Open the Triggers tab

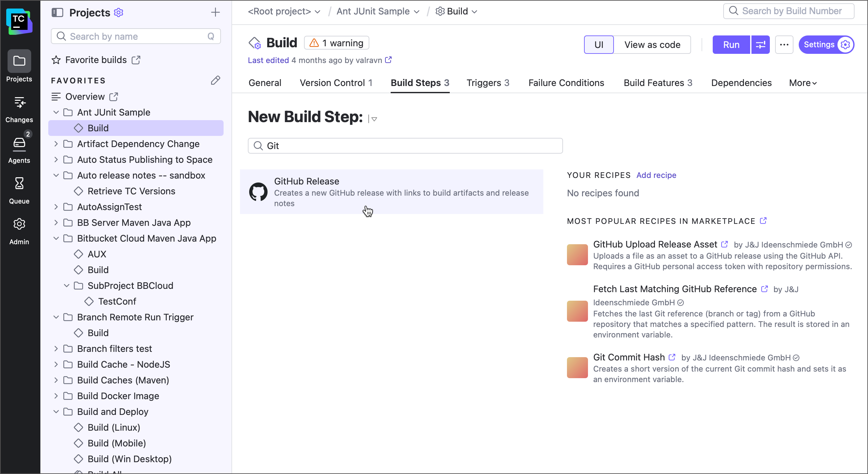(488, 83)
